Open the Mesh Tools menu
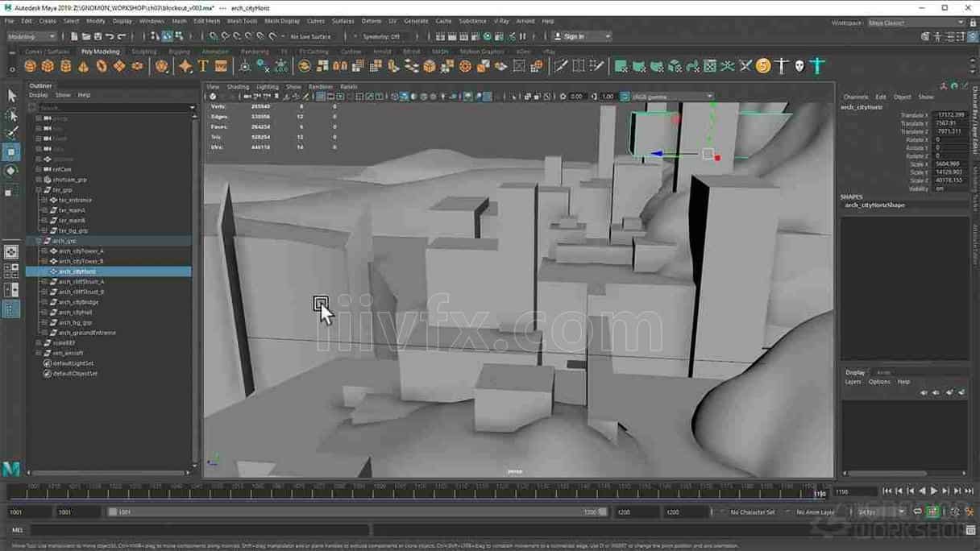Image resolution: width=980 pixels, height=551 pixels. (x=242, y=21)
